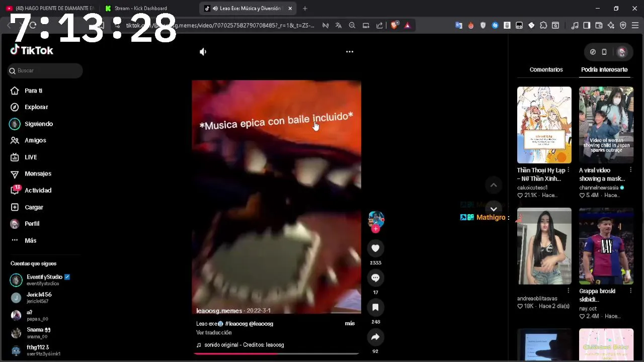Click the share page icon in address bar
The image size is (644, 362).
[x=379, y=25]
